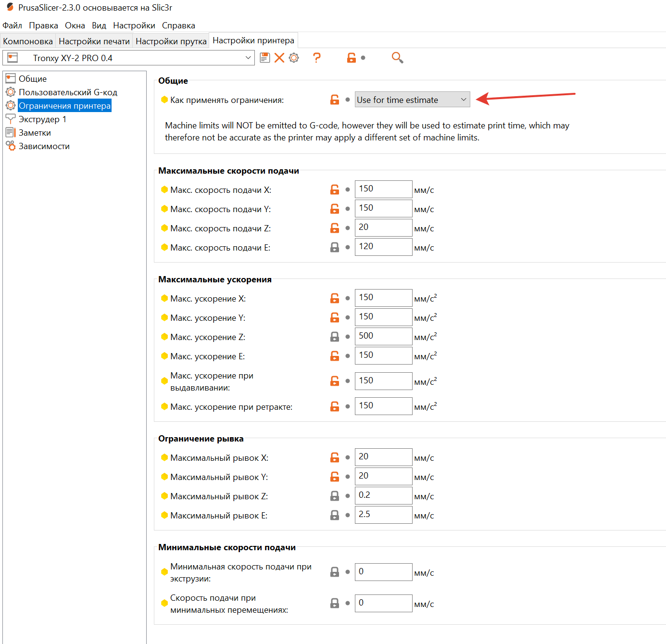Screen dimensions: 666x644
Task: Select Зависимости page in sidebar
Action: (x=44, y=146)
